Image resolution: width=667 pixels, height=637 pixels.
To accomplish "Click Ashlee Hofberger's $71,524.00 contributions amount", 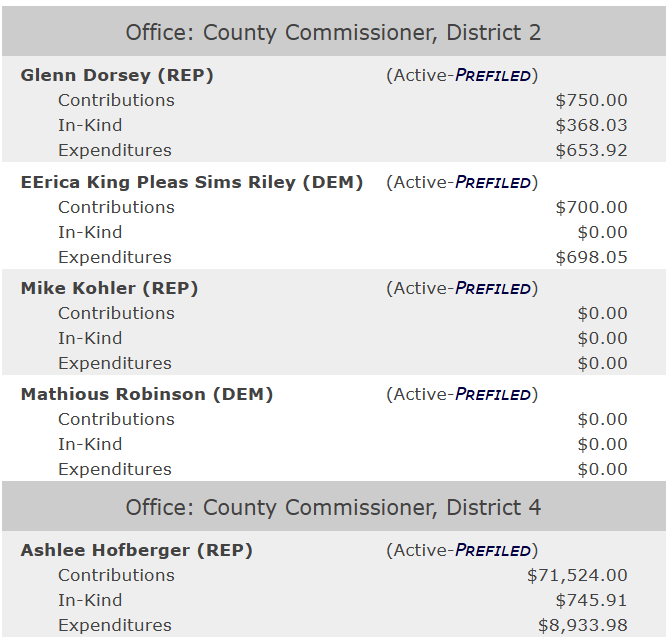I will pyautogui.click(x=577, y=575).
